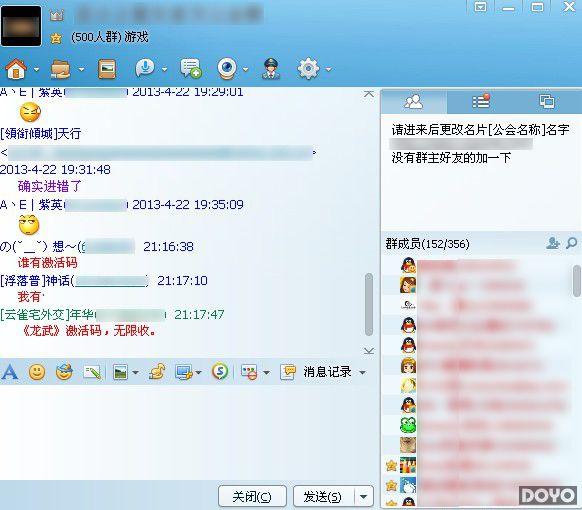Open the emoticon smiley picker
Viewport: 582px width, 510px height.
click(37, 372)
